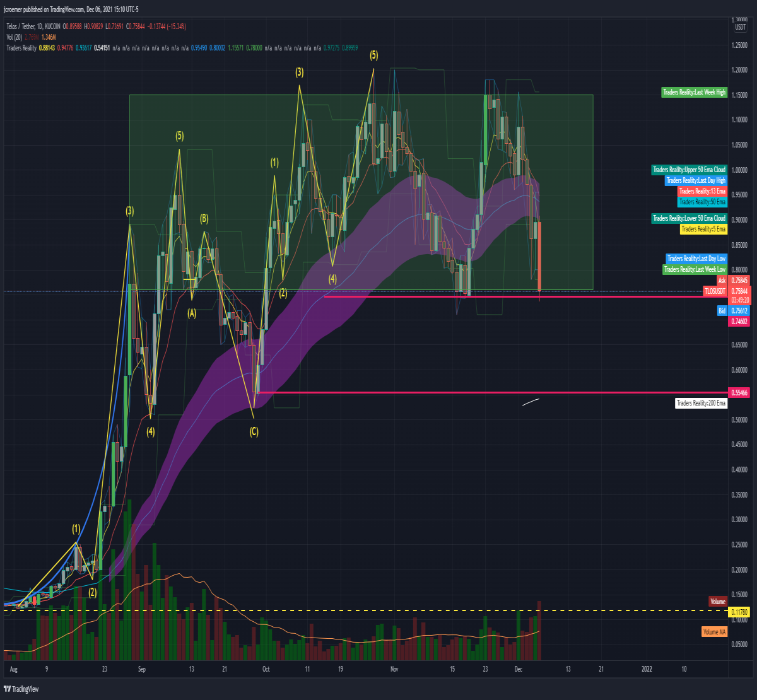Select the Traders Reality:Last Day High label
This screenshot has height=700, width=757.
tap(696, 180)
